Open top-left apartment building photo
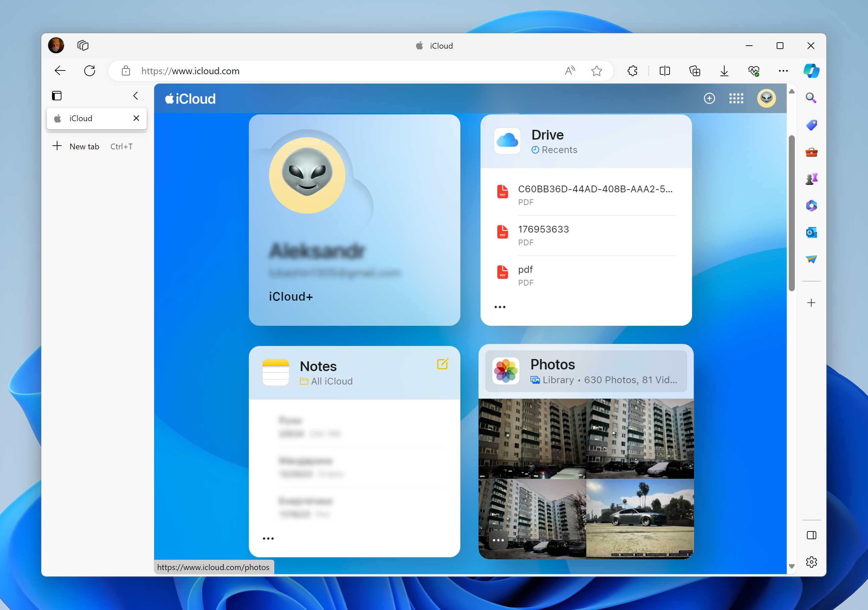 (x=532, y=439)
